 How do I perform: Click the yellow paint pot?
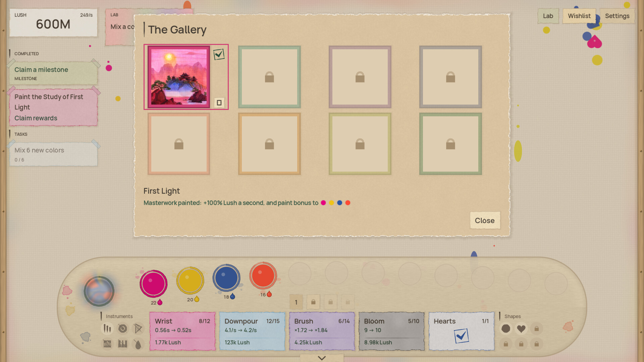tap(190, 281)
